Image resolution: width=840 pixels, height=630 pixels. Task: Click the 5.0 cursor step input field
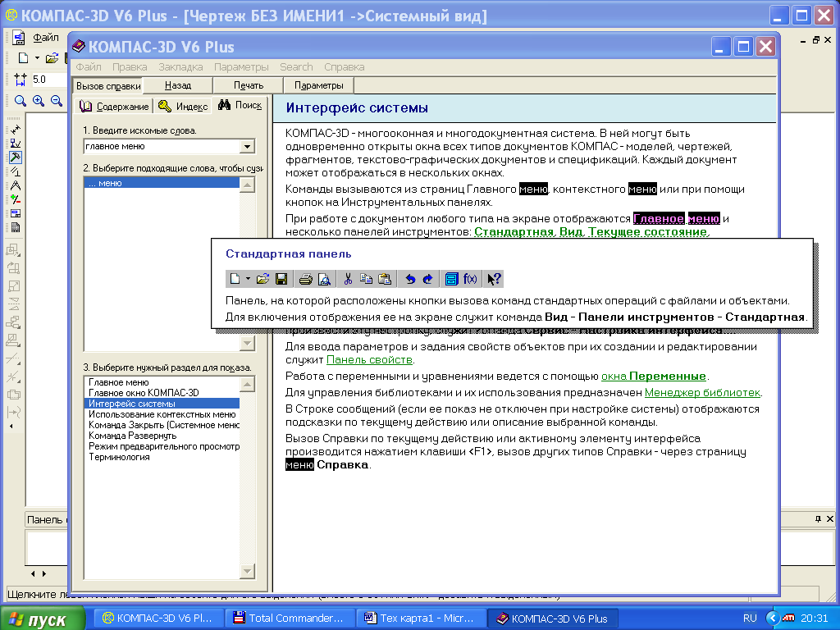tap(48, 80)
